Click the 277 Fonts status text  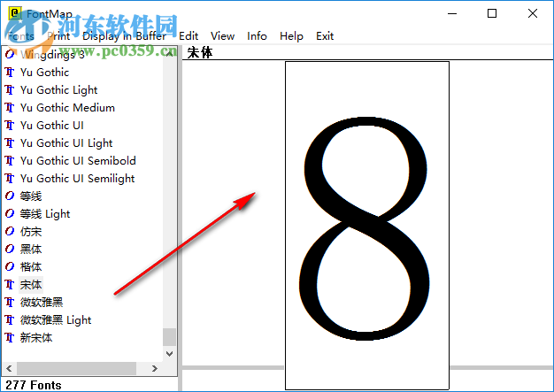[34, 385]
